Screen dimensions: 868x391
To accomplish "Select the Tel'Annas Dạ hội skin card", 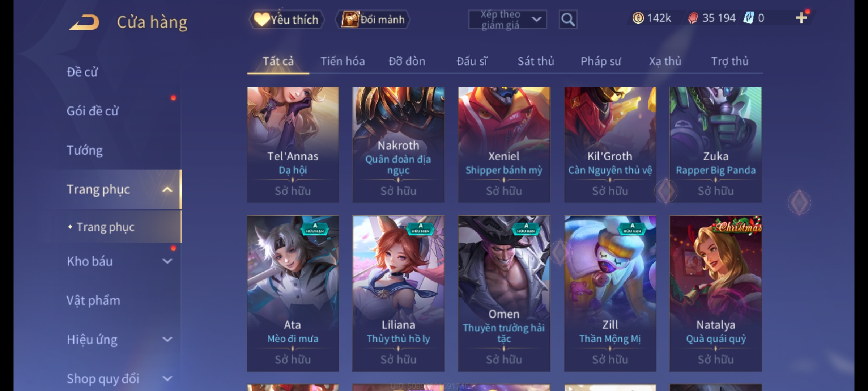I will (293, 144).
